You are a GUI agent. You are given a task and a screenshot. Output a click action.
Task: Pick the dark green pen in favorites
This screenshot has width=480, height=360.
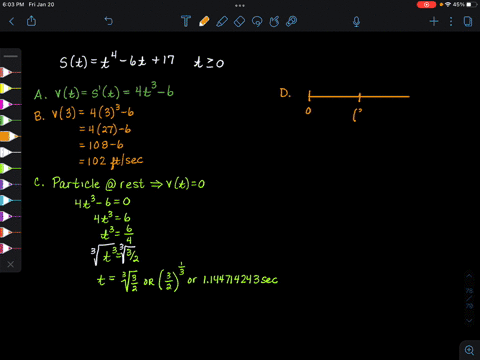[10, 120]
